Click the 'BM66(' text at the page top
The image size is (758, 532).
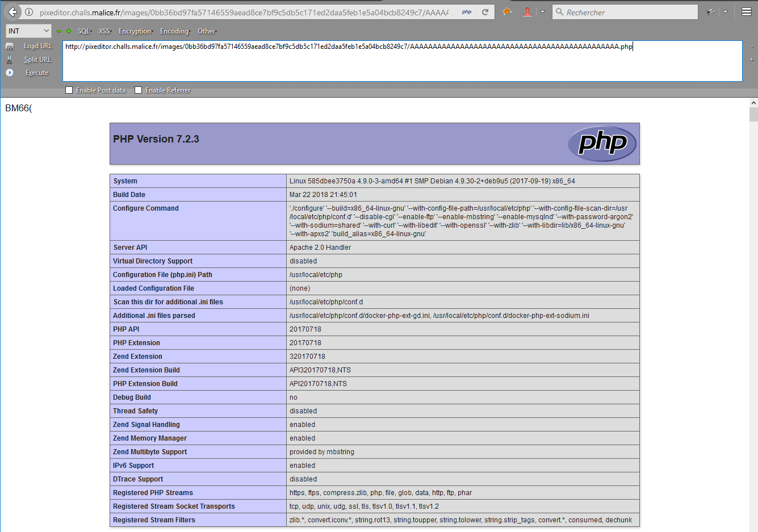(x=19, y=108)
